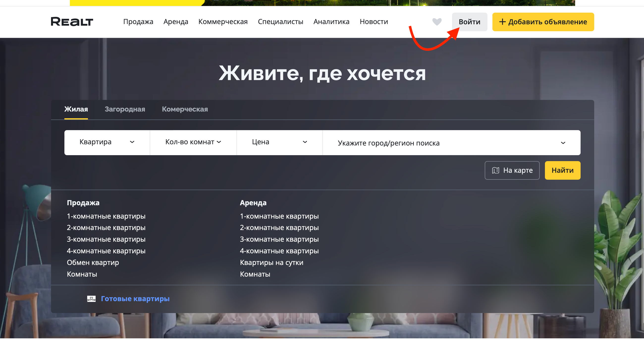Open '1-комнатные квартиры' under Аренда

[279, 216]
